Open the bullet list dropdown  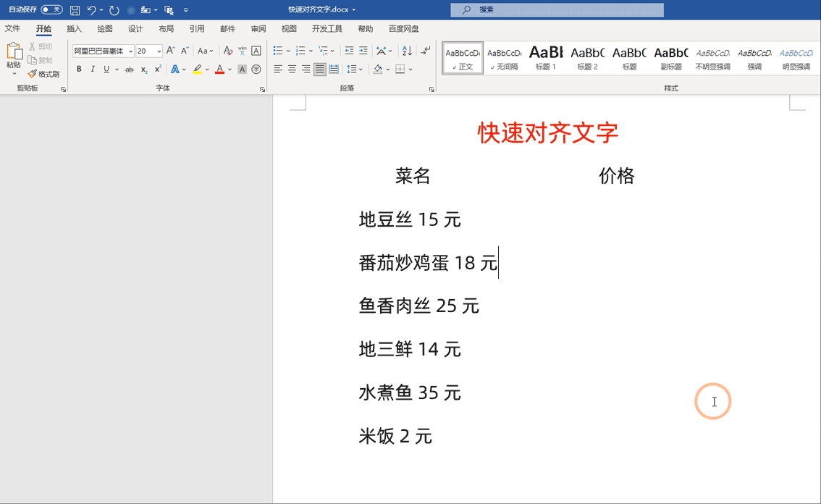pyautogui.click(x=288, y=51)
